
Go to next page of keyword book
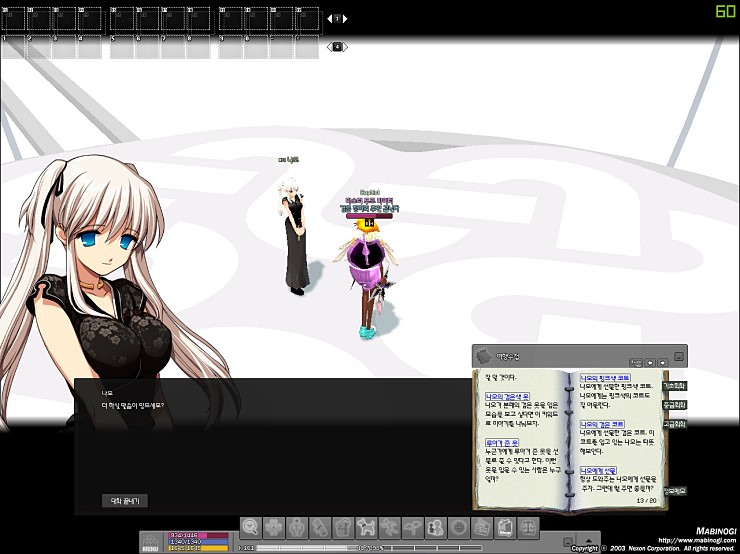[x=661, y=360]
